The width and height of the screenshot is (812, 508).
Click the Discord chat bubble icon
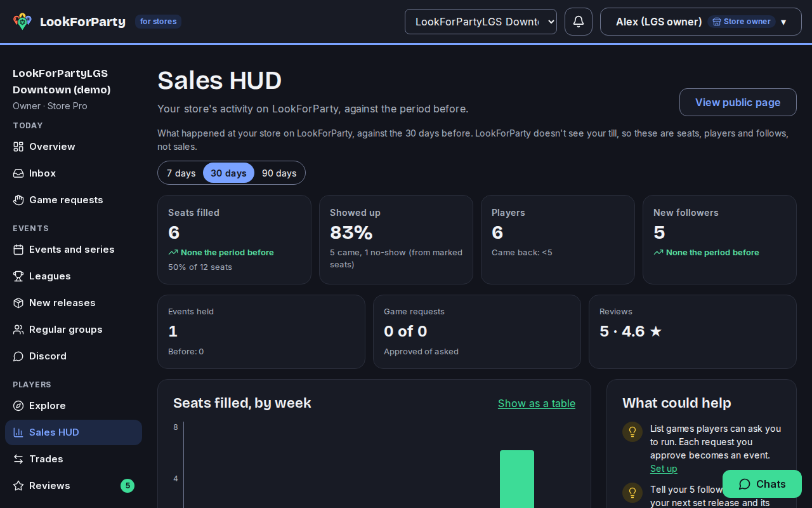(18, 356)
